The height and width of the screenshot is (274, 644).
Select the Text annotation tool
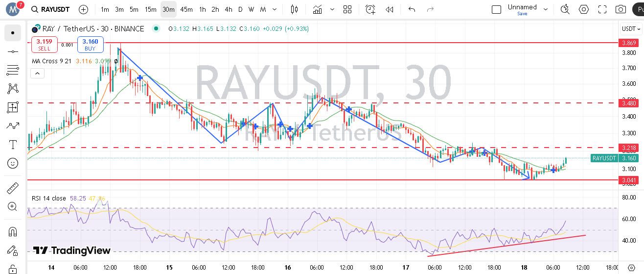click(x=13, y=145)
